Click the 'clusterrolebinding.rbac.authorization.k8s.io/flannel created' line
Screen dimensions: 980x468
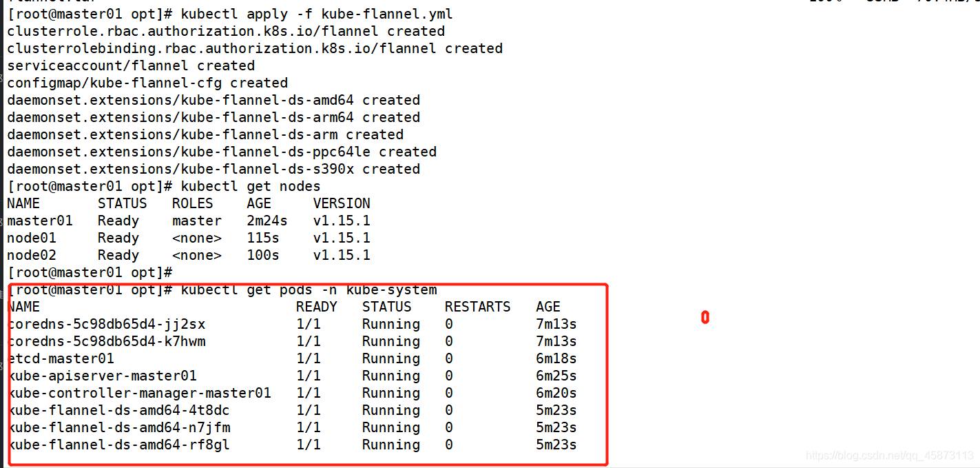point(255,48)
